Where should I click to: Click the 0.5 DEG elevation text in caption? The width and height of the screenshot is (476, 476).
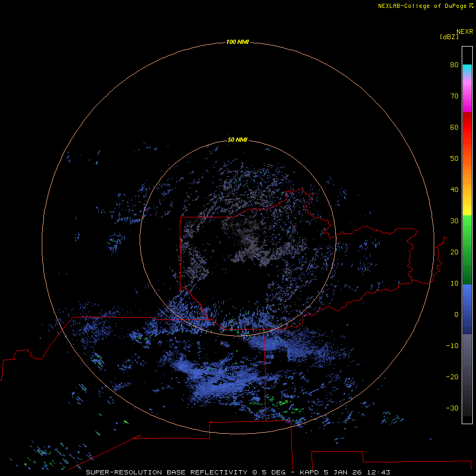(x=269, y=472)
